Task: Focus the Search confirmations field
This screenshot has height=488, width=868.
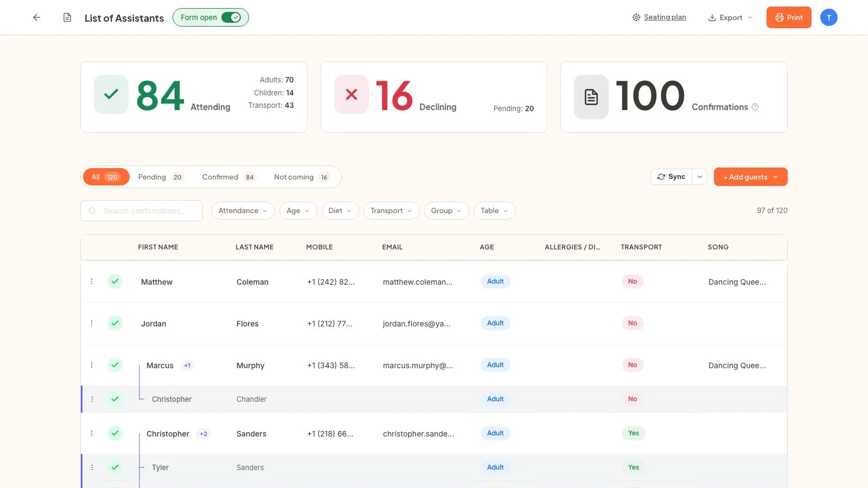Action: point(142,211)
